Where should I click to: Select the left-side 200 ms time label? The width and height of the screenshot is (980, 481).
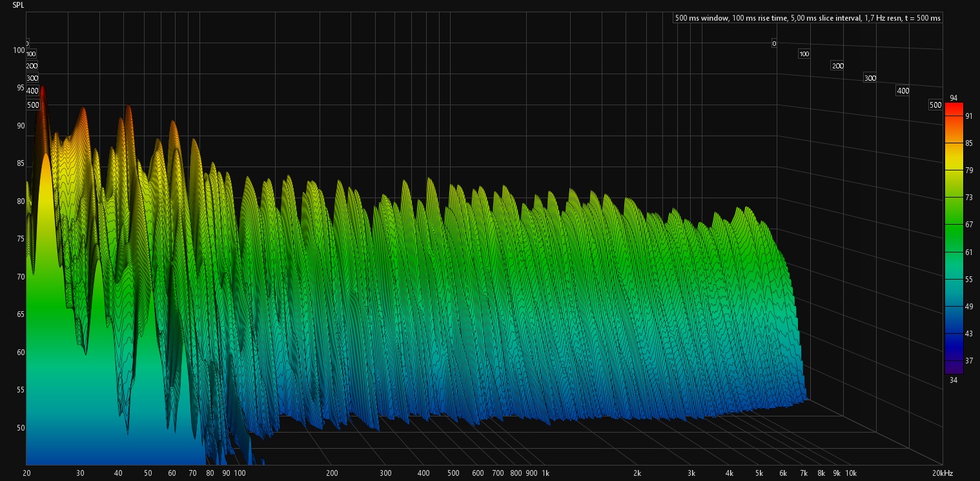pyautogui.click(x=32, y=66)
